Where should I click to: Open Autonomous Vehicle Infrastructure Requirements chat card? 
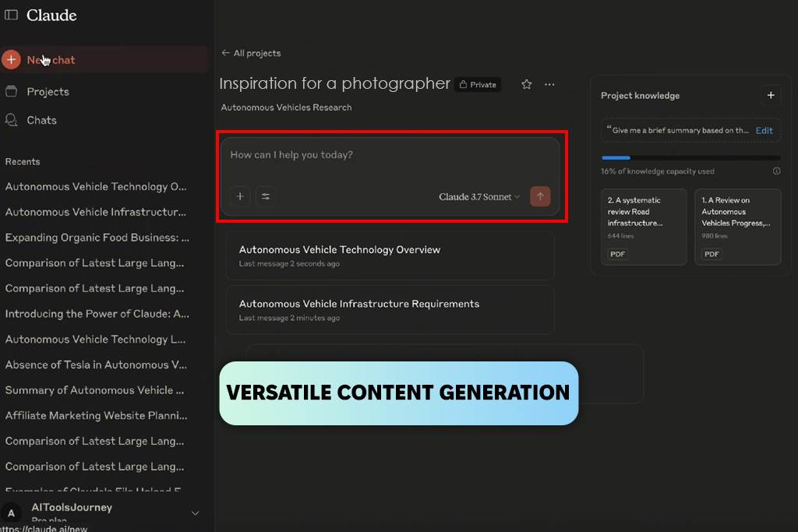point(390,310)
